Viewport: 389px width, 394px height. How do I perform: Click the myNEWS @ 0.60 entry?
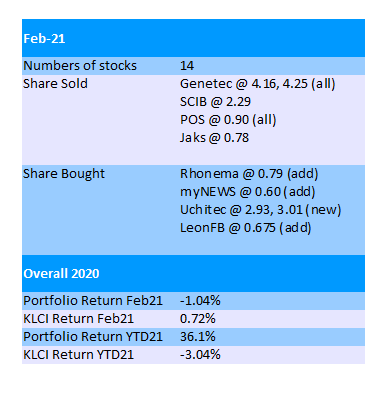coord(248,192)
